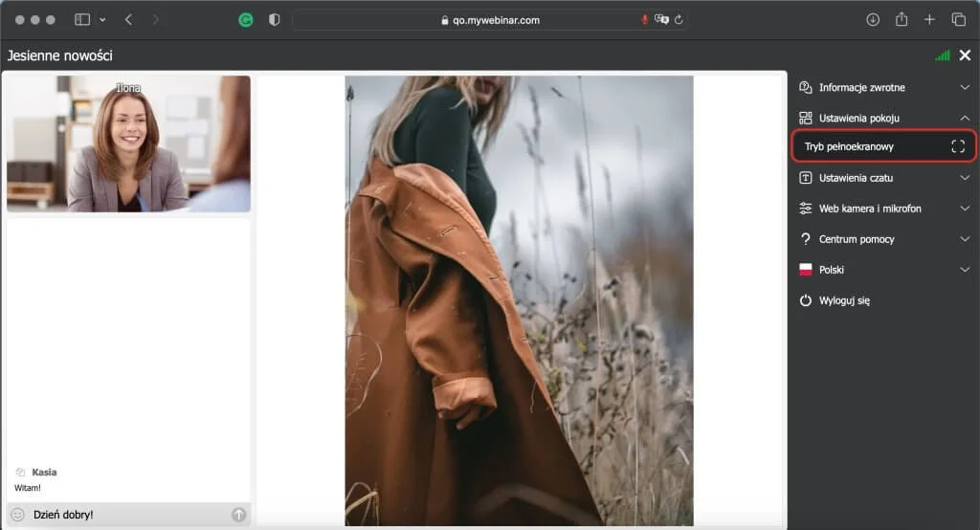The width and height of the screenshot is (980, 530).
Task: Click the Ustawienia pokoju layout icon
Action: point(806,118)
